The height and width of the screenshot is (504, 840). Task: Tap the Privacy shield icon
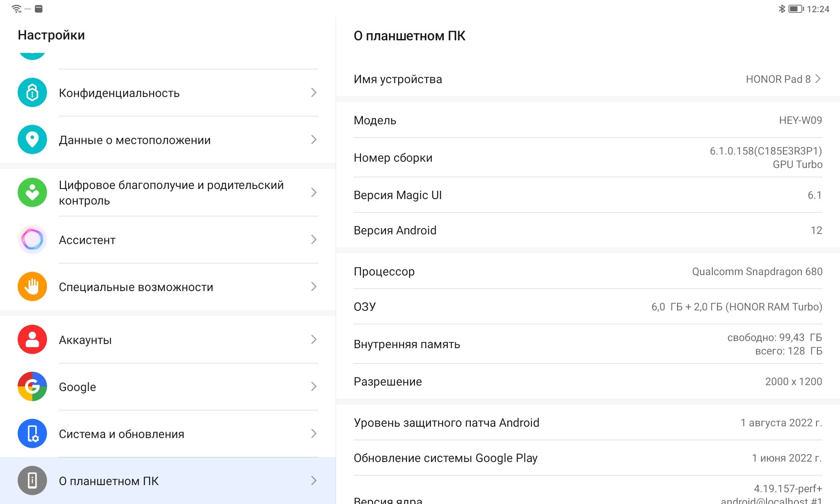coord(32,92)
